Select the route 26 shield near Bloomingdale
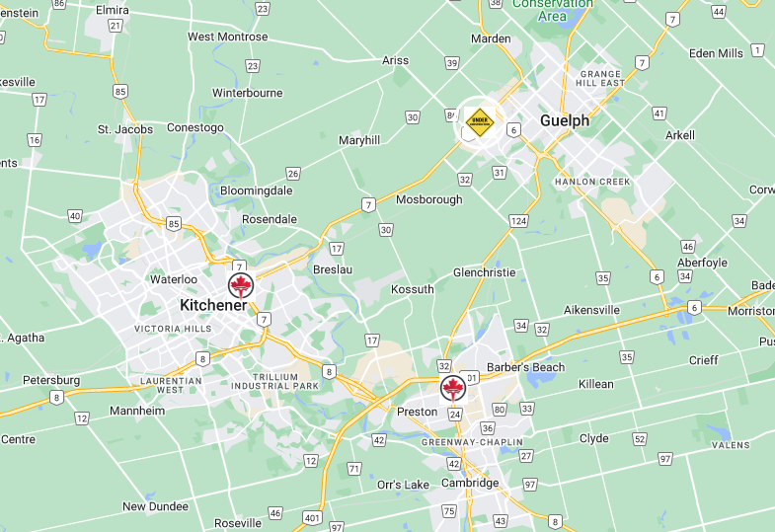 pyautogui.click(x=293, y=174)
